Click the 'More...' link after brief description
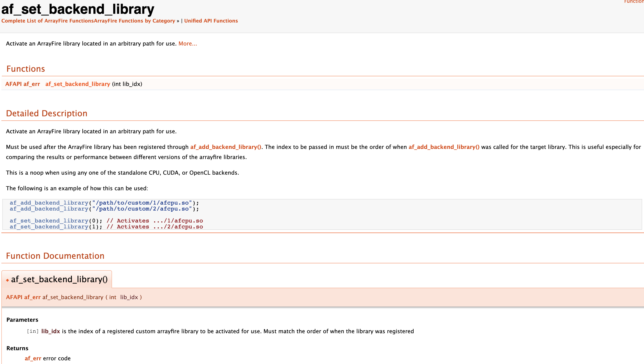The width and height of the screenshot is (644, 364). pyautogui.click(x=188, y=44)
